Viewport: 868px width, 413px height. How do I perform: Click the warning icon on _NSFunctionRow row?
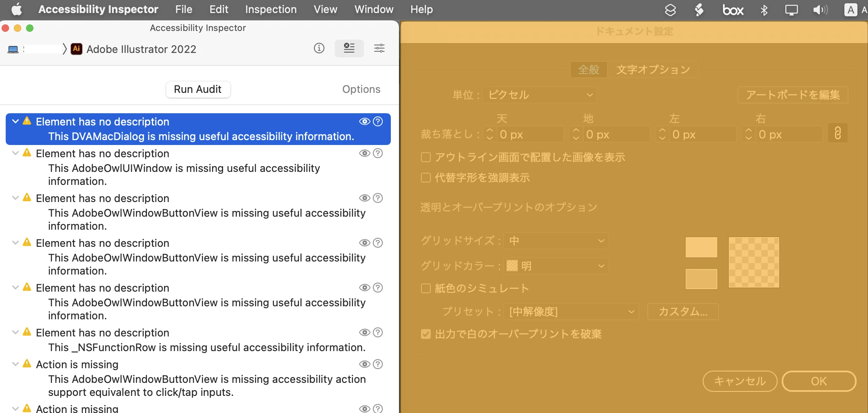[27, 332]
